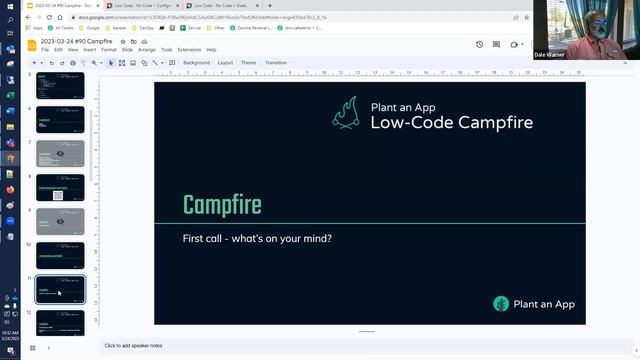The width and height of the screenshot is (640, 360).
Task: Open the shape insert tool
Action: (x=144, y=63)
